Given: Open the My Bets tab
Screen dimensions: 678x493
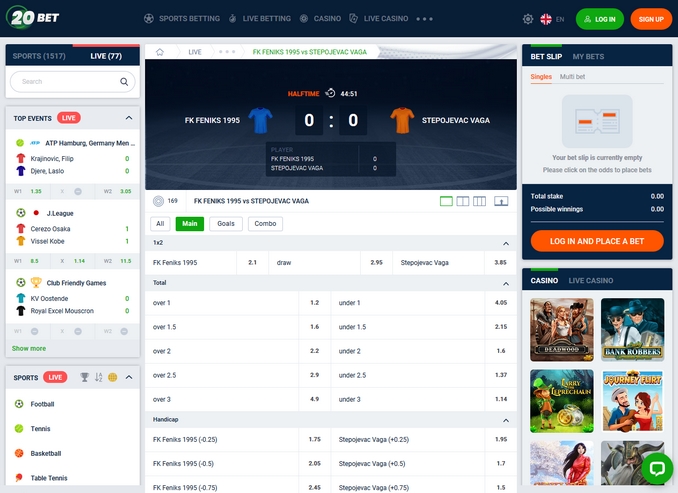Looking at the screenshot, I should point(588,57).
